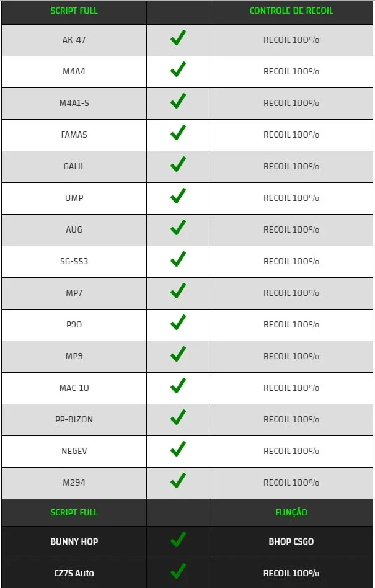
Task: Click the green check in the MAC-10 row
Action: tap(178, 386)
